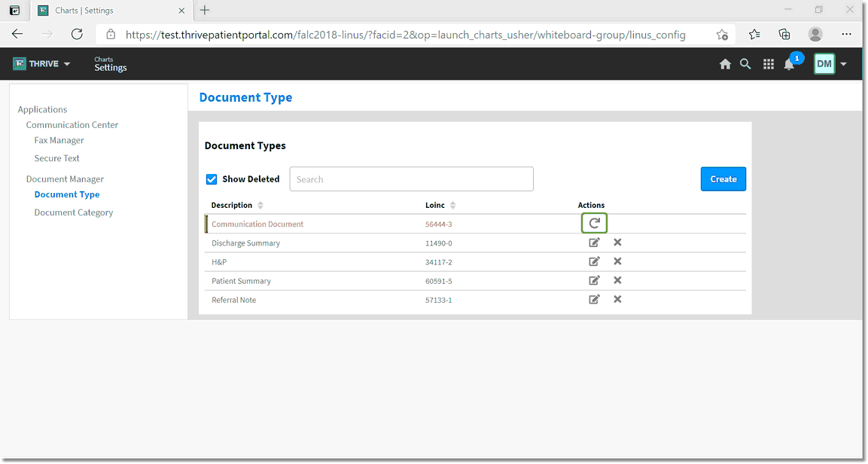Viewport: 868px width, 464px height.
Task: Expand the user account dropdown arrow
Action: (x=844, y=64)
